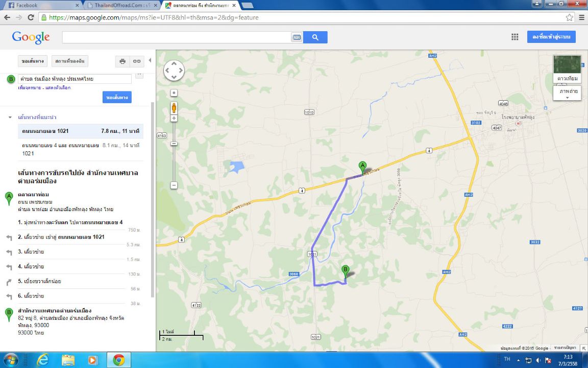Switch to the satellite view thumbnail

(567, 69)
